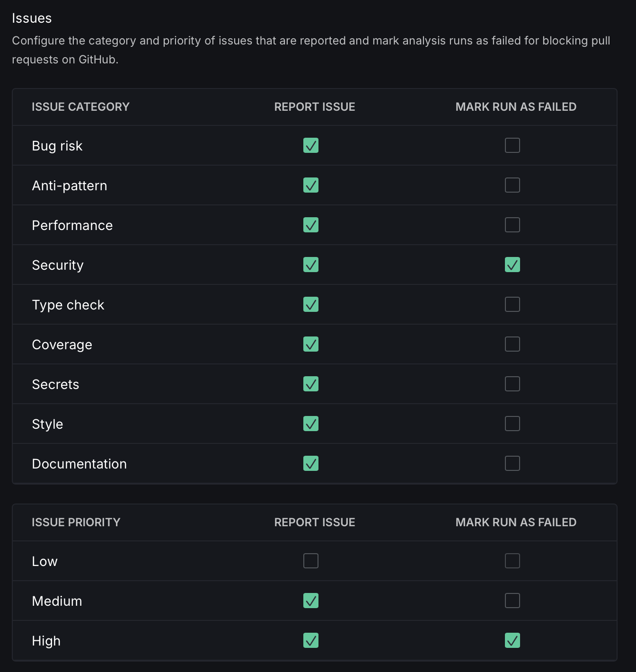Enable Mark Run as Failed for Bug risk
This screenshot has width=636, height=672.
point(512,145)
